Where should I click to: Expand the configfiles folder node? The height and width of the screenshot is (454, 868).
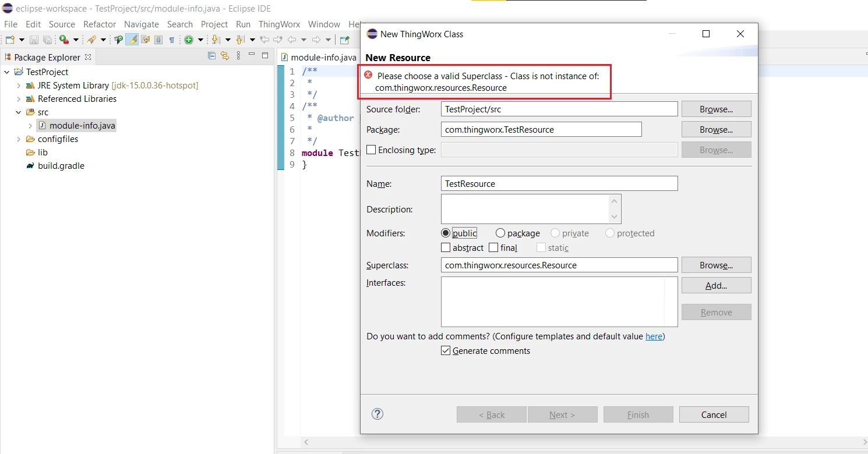[19, 139]
